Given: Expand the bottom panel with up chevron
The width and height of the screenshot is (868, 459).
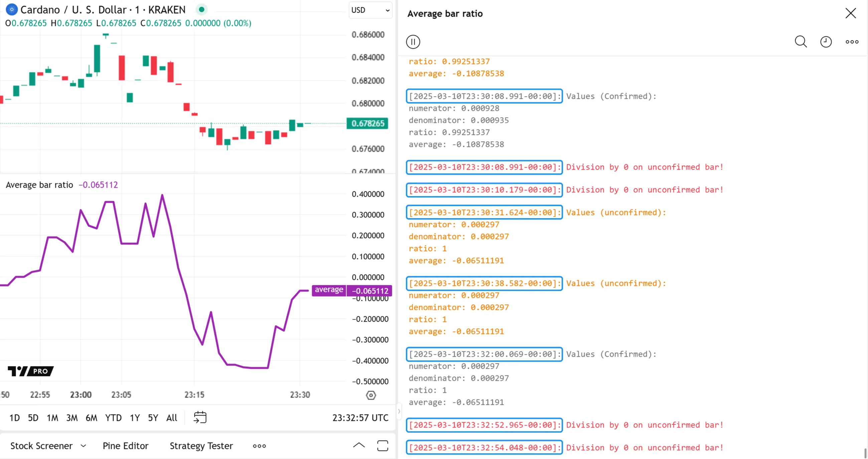Looking at the screenshot, I should pos(359,446).
